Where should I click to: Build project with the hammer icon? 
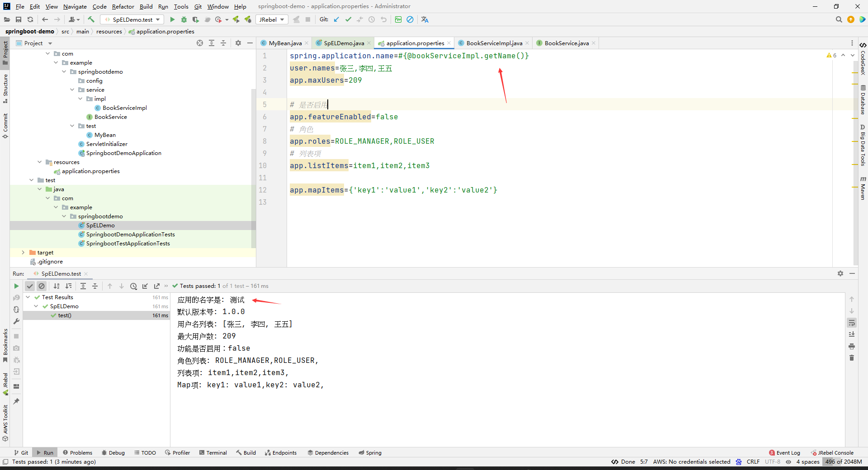(x=91, y=19)
